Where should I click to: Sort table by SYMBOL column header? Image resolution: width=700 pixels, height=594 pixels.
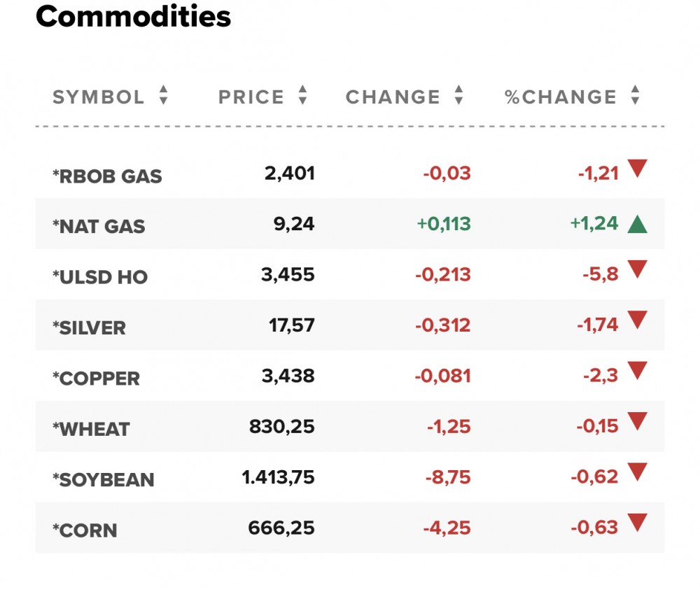[99, 97]
